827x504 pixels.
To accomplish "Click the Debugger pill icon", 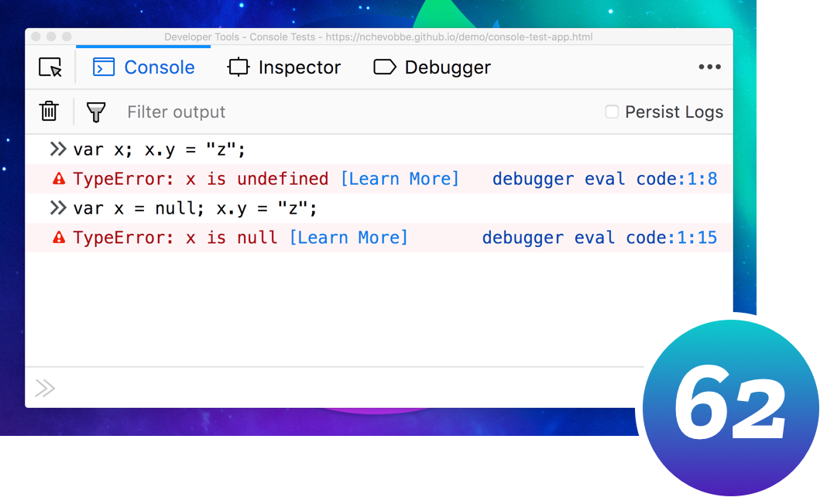I will (385, 67).
